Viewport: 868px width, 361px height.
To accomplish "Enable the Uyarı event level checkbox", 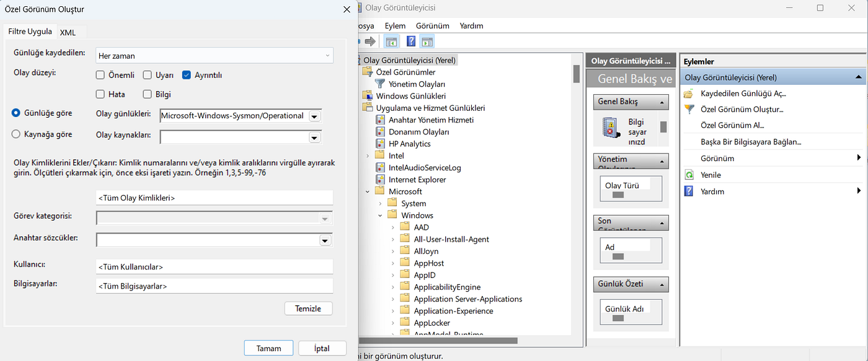I will pos(147,75).
